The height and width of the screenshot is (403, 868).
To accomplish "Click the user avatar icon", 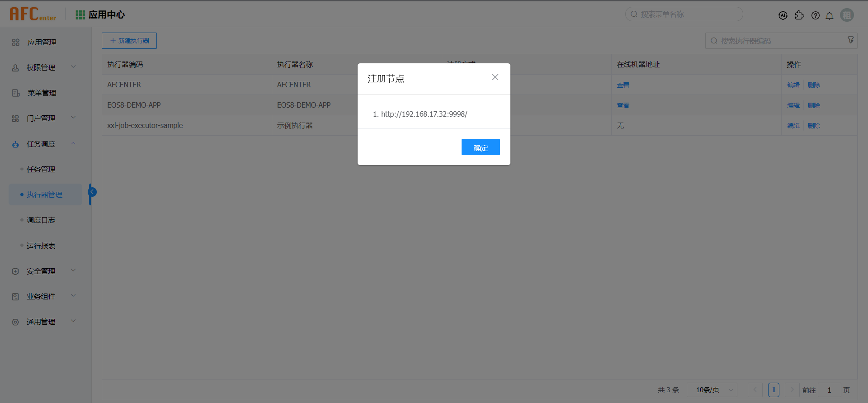I will 847,15.
